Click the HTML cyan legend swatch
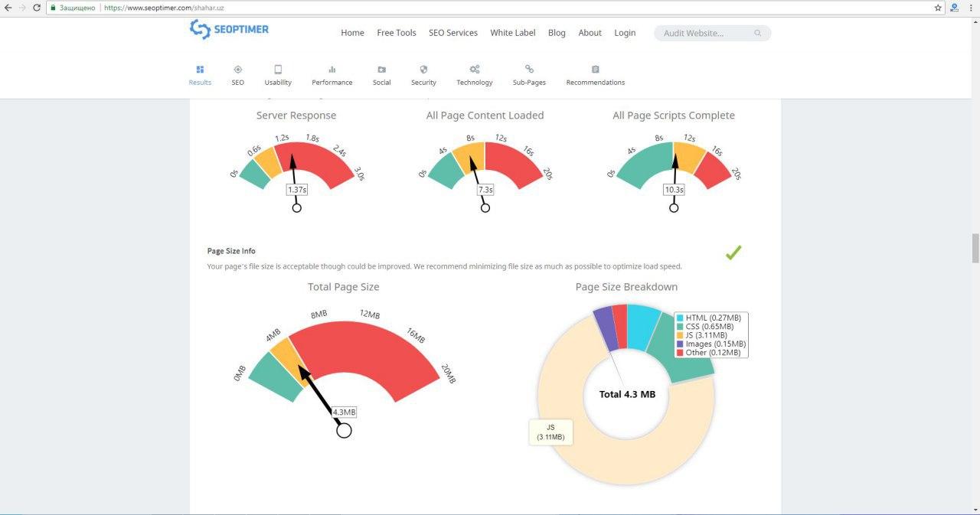The height and width of the screenshot is (515, 980). (680, 318)
